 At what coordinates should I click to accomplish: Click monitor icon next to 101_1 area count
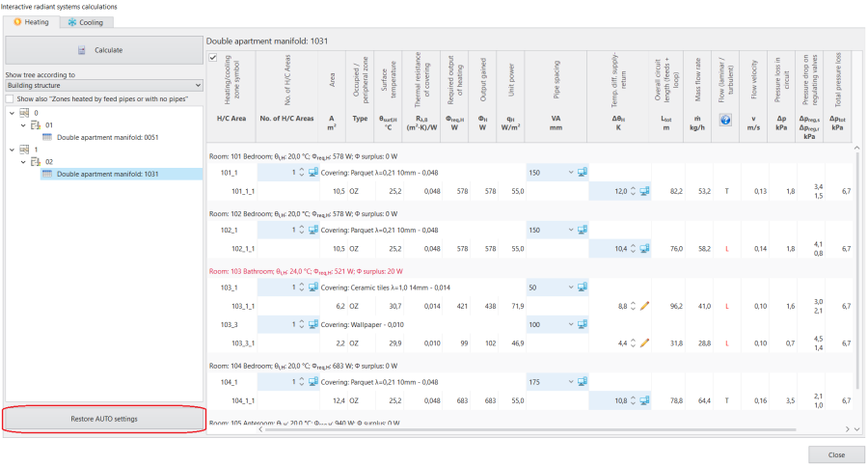[x=313, y=173]
